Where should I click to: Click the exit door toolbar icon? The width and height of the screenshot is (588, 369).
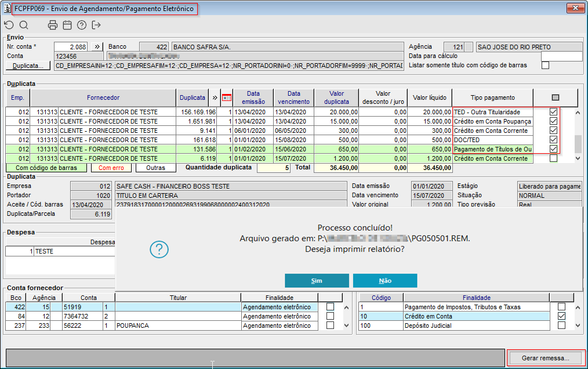click(96, 25)
